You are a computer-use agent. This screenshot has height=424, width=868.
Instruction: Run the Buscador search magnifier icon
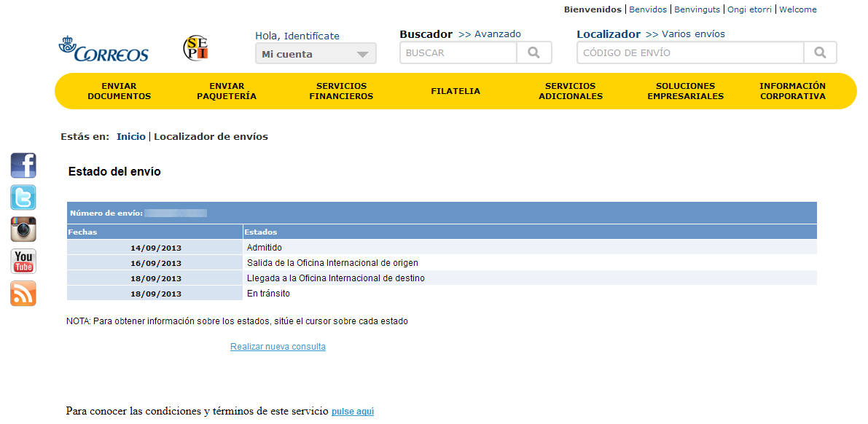tap(533, 52)
